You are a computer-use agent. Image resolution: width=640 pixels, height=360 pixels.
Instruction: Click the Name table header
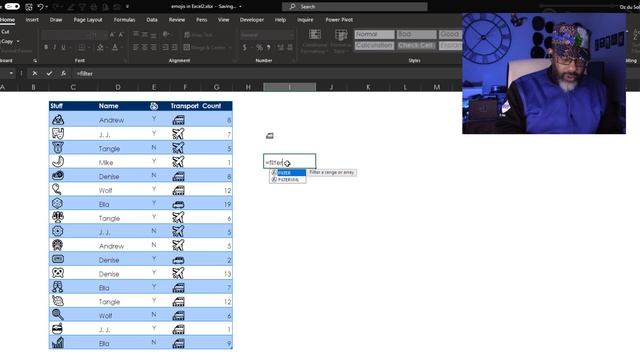[108, 106]
